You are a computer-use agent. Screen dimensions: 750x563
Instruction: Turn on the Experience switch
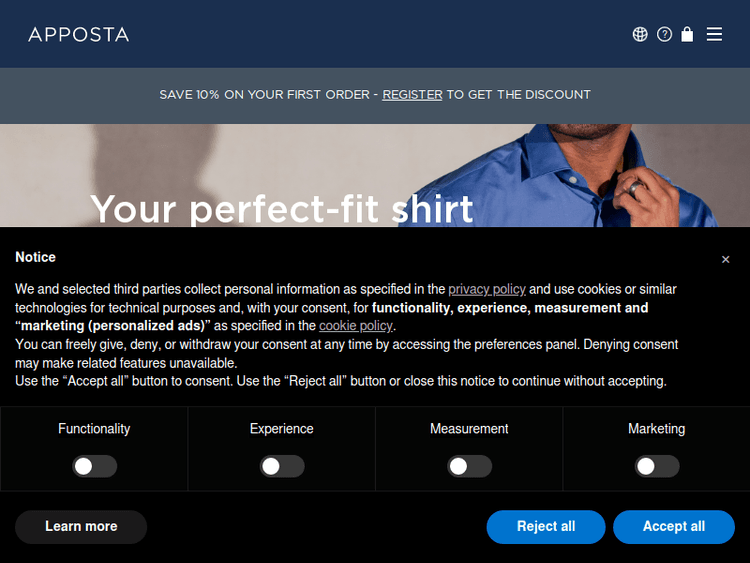point(282,466)
